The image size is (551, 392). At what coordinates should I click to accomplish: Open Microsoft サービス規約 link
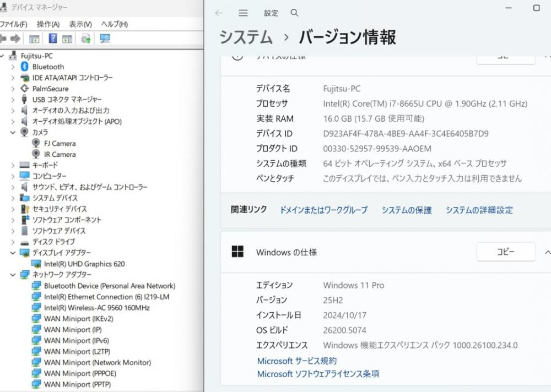click(296, 361)
